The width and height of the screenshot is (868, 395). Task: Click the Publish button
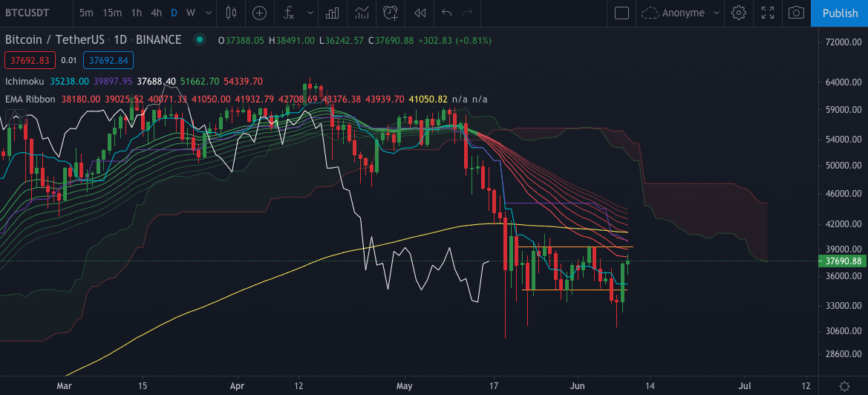839,13
